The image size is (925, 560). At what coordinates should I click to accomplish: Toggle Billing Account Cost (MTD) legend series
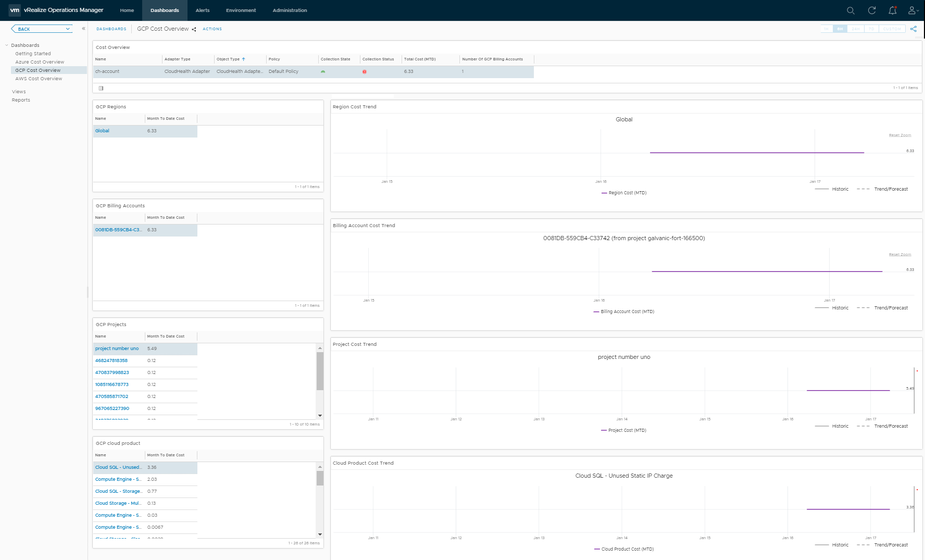pyautogui.click(x=624, y=312)
